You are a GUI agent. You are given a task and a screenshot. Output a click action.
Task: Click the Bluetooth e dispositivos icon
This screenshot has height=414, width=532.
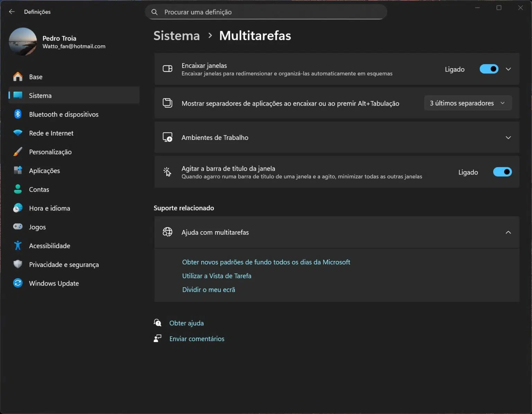(x=18, y=114)
